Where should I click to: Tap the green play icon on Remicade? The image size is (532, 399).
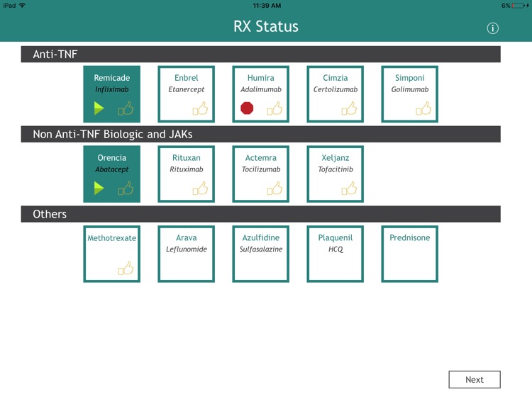[99, 108]
